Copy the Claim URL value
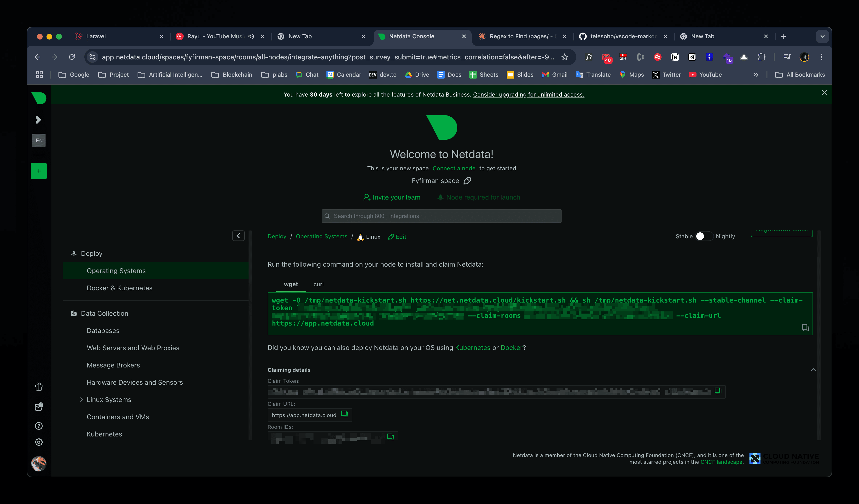Viewport: 859px width, 504px height. (345, 414)
